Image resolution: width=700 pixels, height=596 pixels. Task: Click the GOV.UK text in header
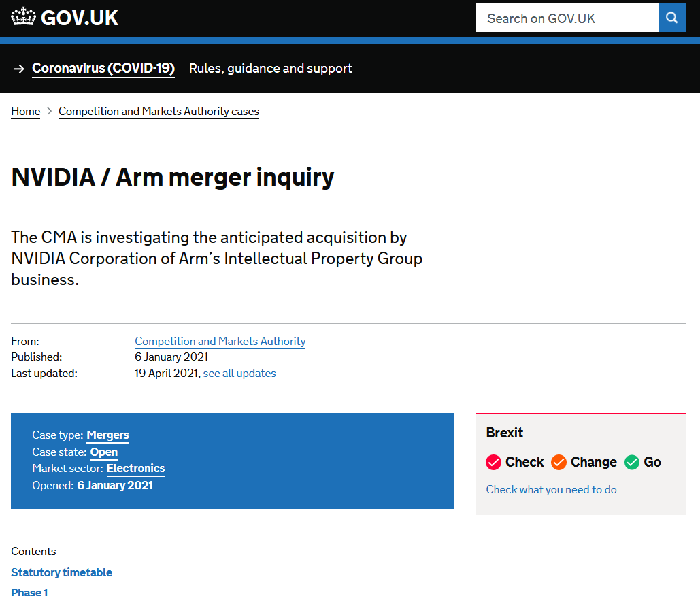(80, 18)
